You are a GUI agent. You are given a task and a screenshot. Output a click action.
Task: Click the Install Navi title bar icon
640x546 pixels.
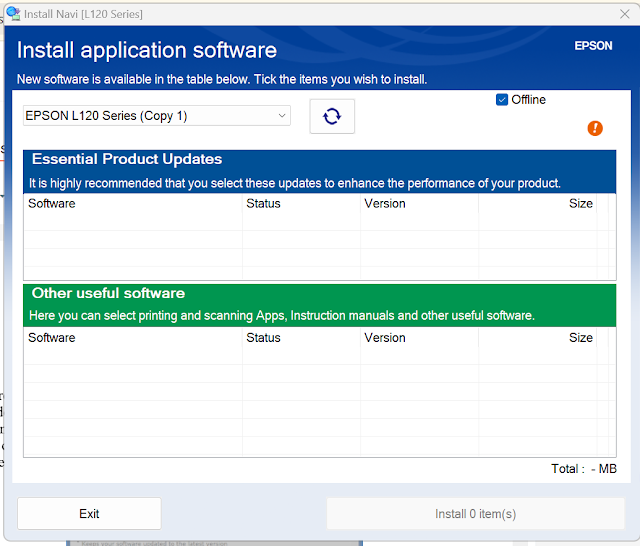(13, 13)
